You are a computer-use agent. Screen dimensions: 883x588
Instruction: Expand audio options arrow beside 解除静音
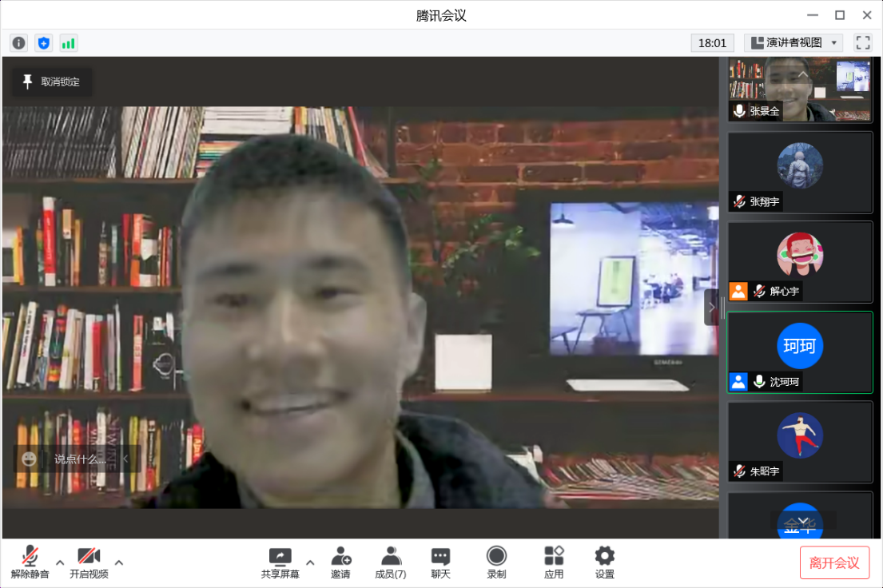click(60, 562)
